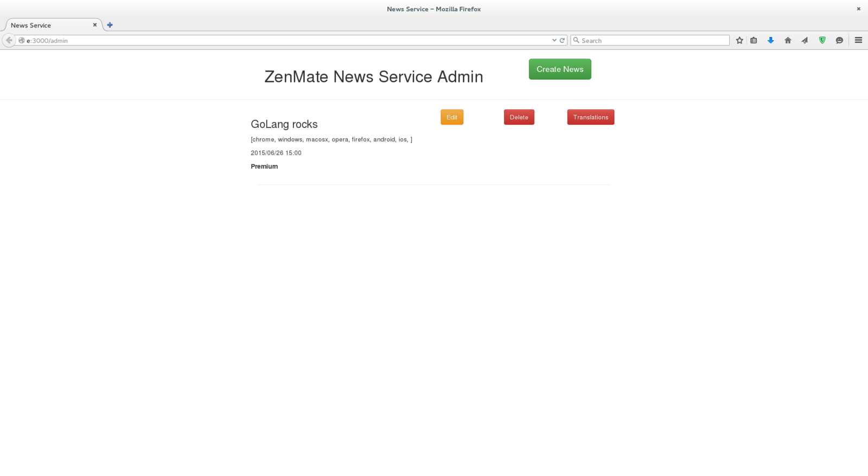Screen dimensions: 868x476
Task: Open a new tab with plus icon
Action: coord(110,25)
